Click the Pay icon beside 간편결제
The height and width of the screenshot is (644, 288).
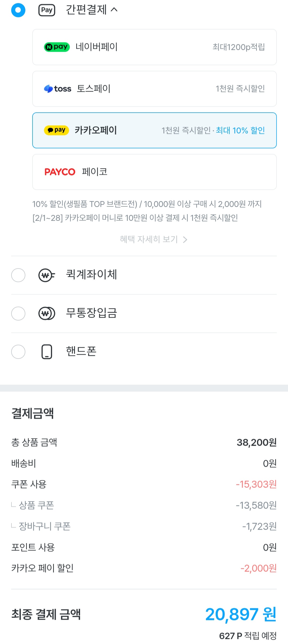point(47,10)
